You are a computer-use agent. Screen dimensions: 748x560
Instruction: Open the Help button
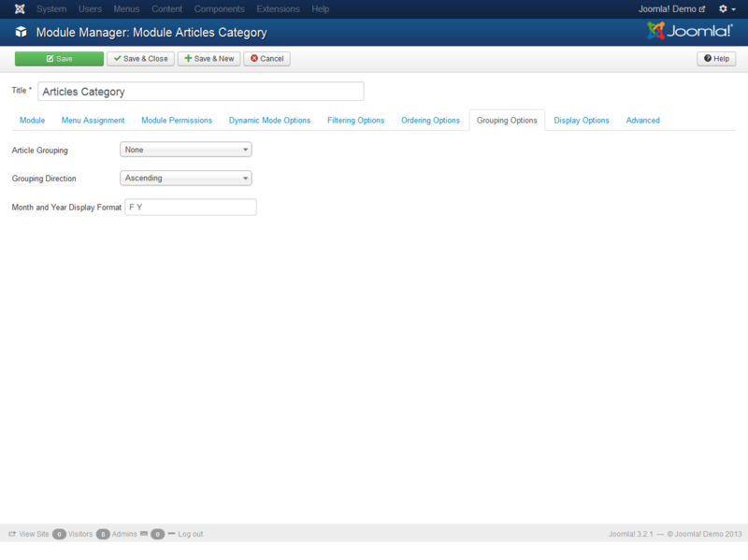tap(716, 59)
